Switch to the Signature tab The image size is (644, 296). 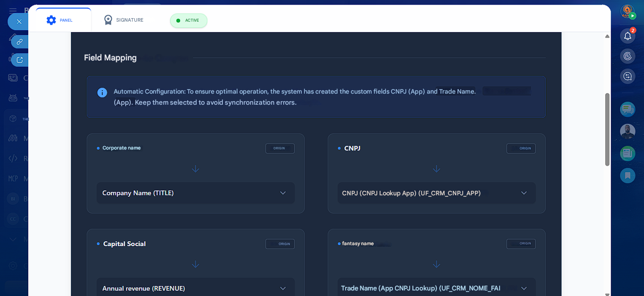point(124,20)
